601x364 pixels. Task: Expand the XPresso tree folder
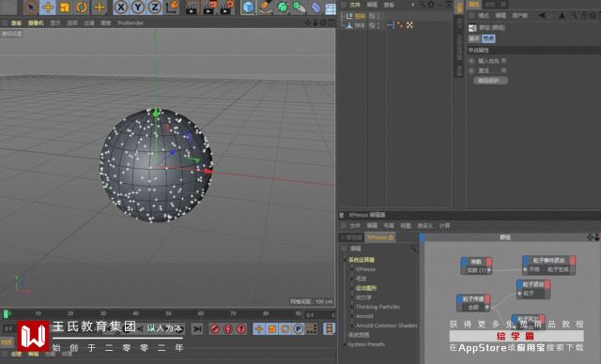click(352, 269)
